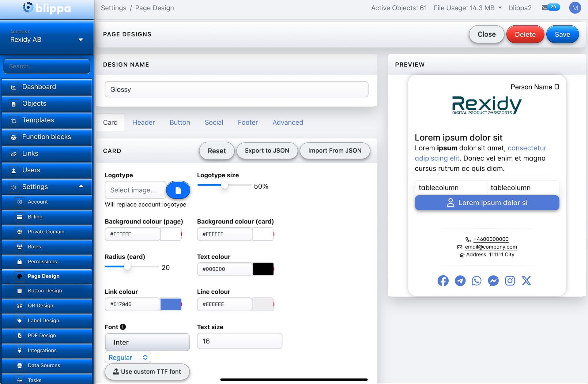Open the user avatar M icon
The image size is (588, 384).
point(575,8)
